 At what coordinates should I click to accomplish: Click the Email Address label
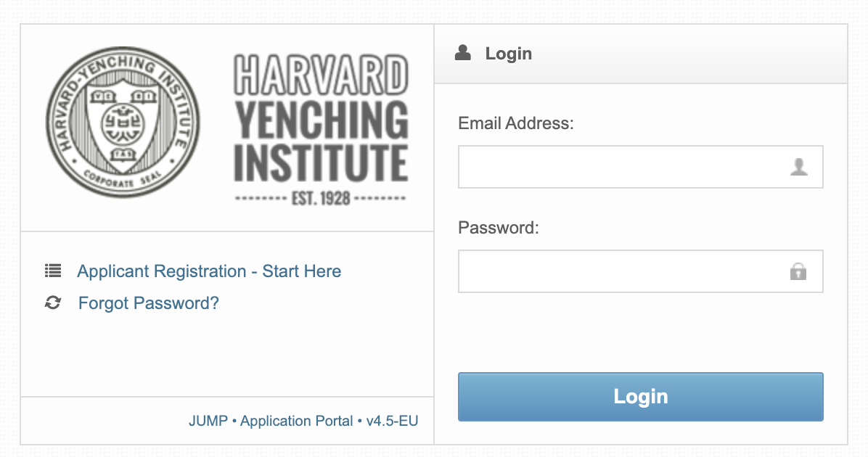(x=516, y=123)
